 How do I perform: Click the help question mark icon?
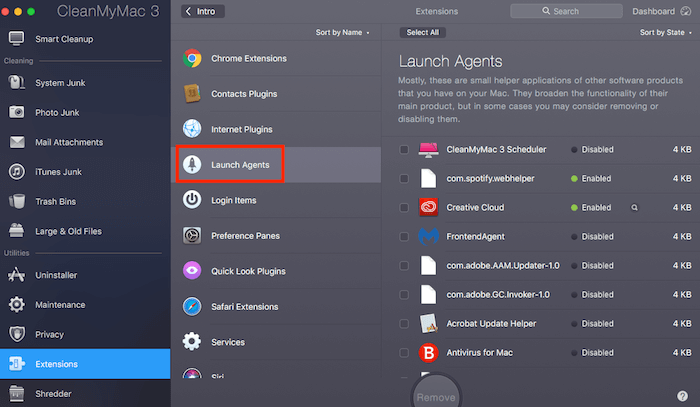point(682,396)
